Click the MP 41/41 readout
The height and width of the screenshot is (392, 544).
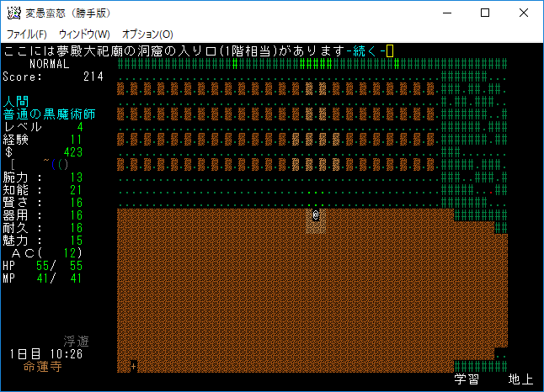click(x=42, y=278)
